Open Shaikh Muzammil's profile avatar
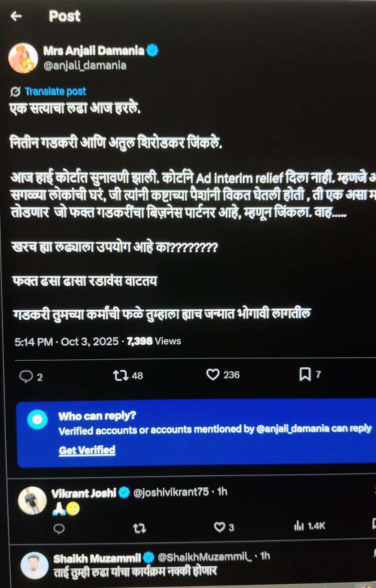Screen dimensions: 376x588 (x=34, y=565)
